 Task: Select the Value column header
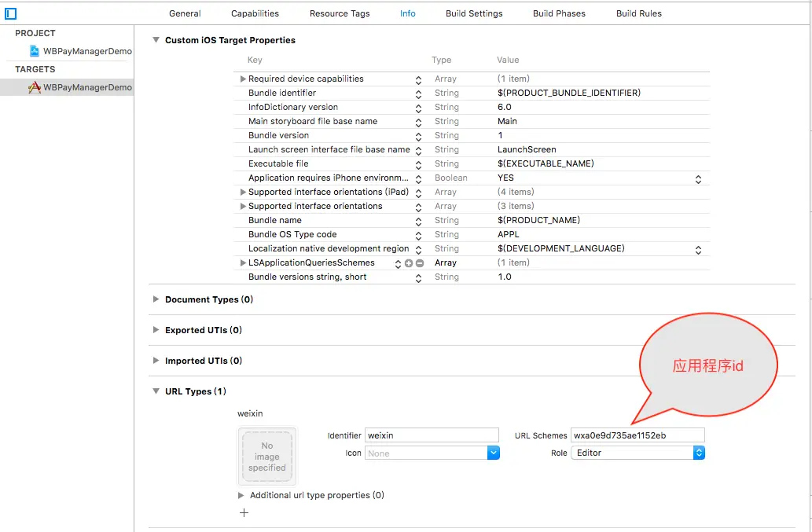pos(508,60)
